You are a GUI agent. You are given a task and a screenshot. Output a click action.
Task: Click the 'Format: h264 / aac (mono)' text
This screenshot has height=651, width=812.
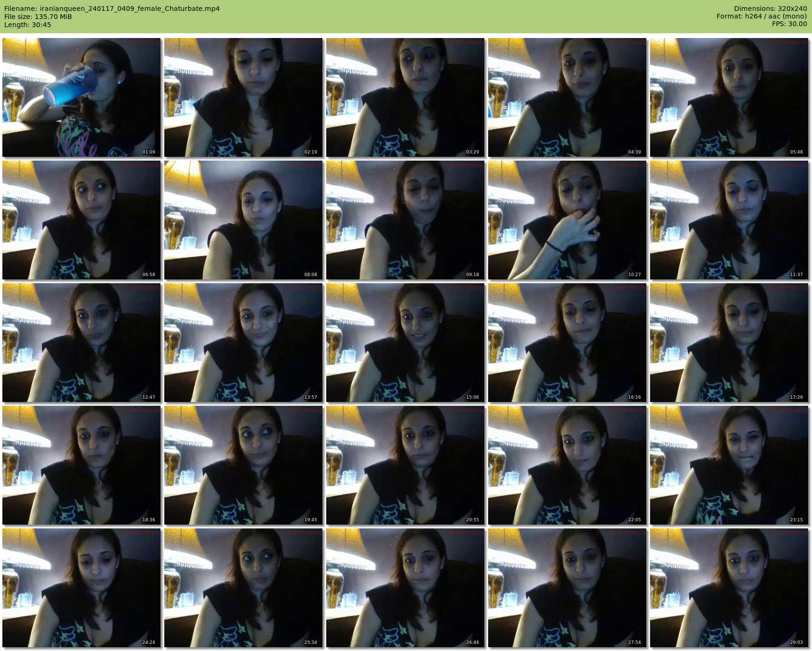tap(762, 16)
